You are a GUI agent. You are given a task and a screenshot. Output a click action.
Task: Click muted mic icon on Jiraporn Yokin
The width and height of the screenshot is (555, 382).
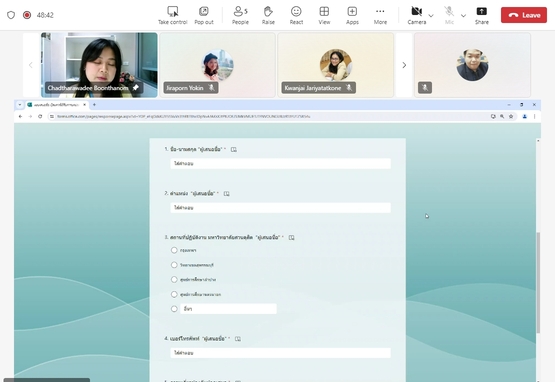click(x=212, y=87)
